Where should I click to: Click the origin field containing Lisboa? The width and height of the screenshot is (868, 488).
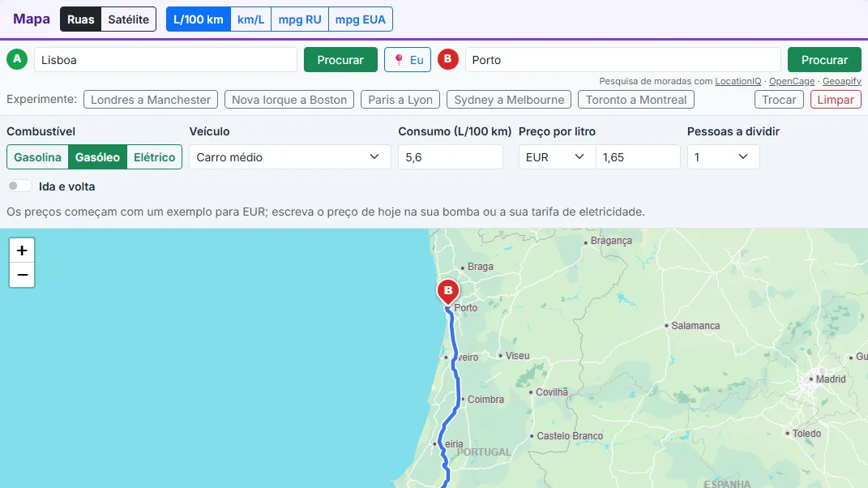pos(165,60)
